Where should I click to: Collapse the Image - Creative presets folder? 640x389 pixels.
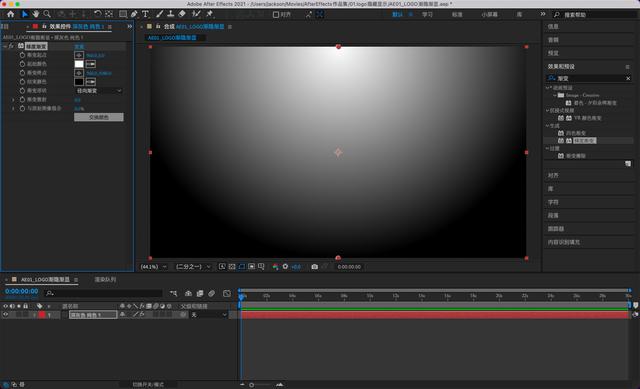point(555,95)
